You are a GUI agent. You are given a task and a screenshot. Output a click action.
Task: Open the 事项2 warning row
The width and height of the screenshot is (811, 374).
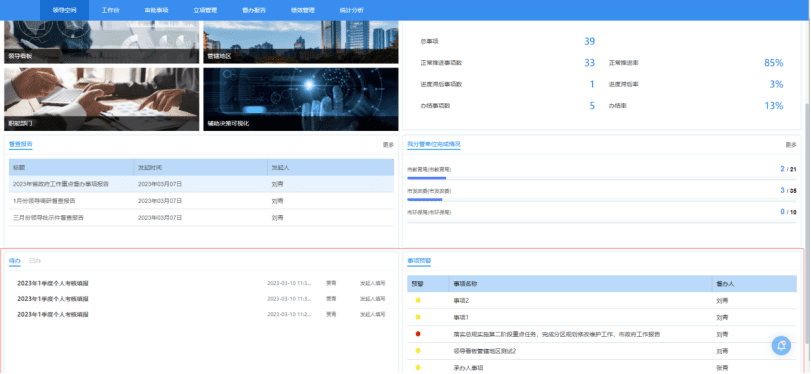click(602, 301)
